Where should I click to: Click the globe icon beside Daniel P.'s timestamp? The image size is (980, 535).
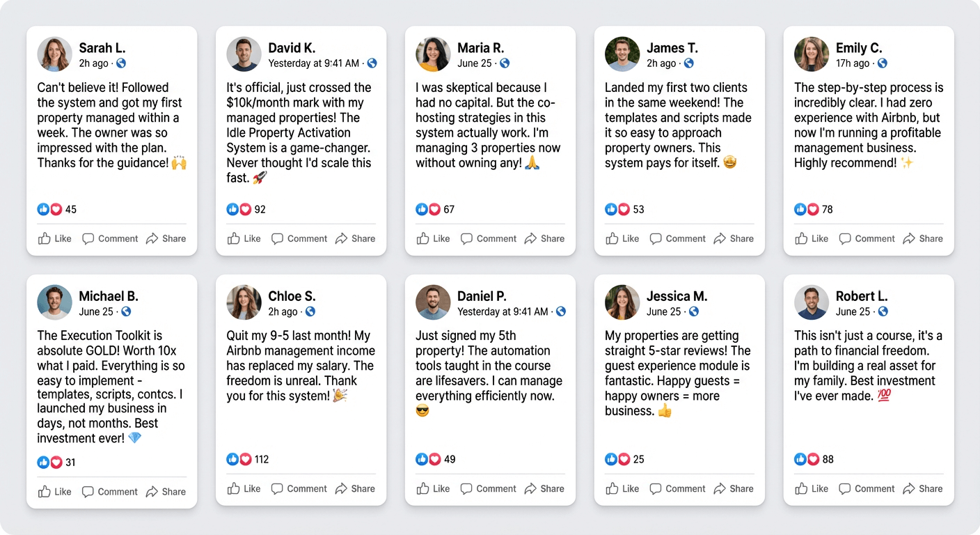point(561,311)
